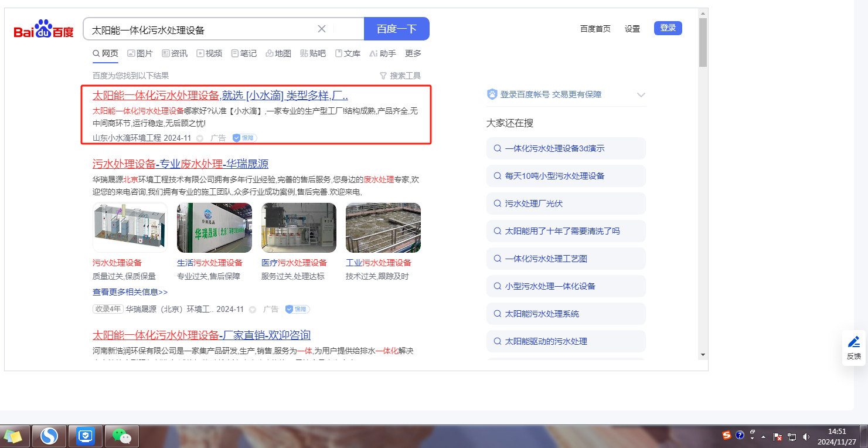The width and height of the screenshot is (868, 448).
Task: Switch to the 文库 tab
Action: click(348, 53)
